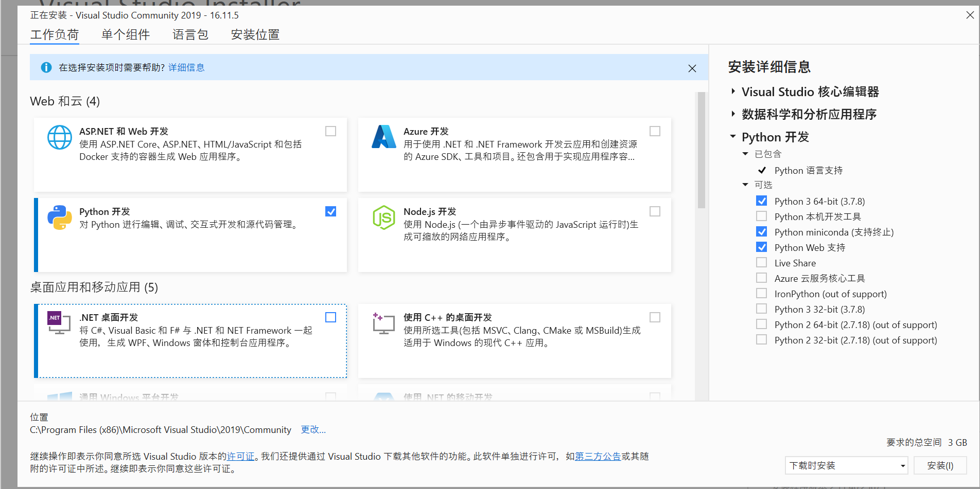Uncheck the Python 开发 workload checkbox
The height and width of the screenshot is (489, 980).
330,211
